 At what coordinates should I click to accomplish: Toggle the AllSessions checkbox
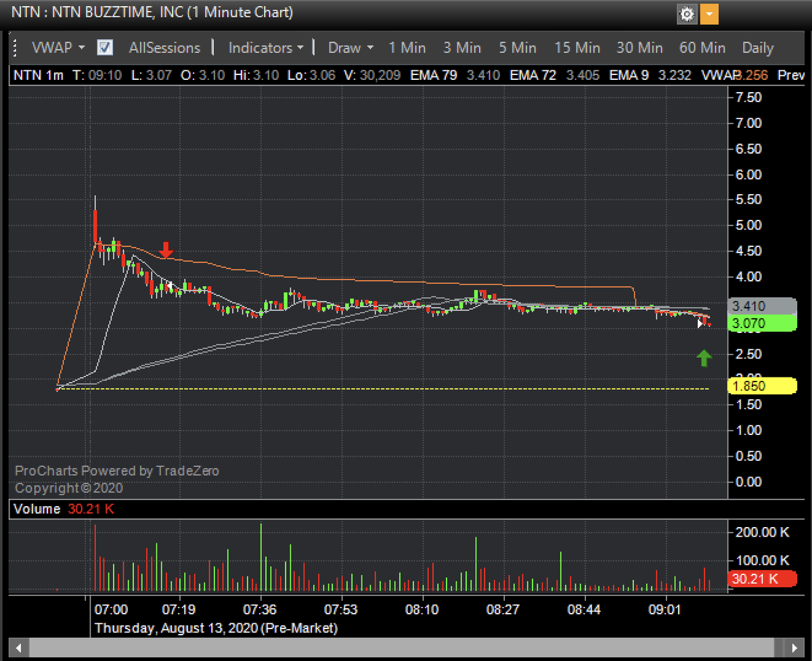click(104, 47)
